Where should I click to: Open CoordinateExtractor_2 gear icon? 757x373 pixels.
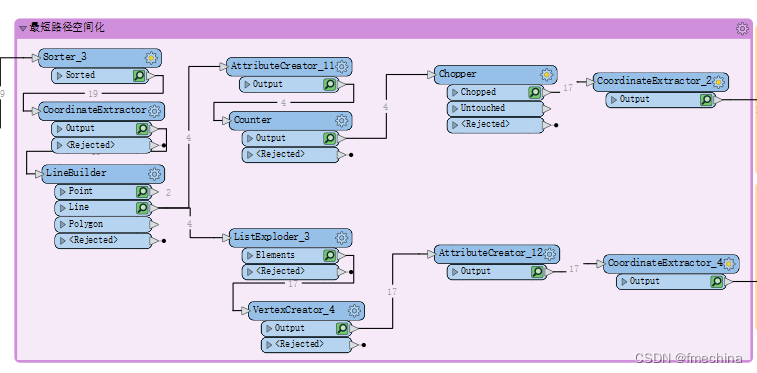click(x=718, y=82)
